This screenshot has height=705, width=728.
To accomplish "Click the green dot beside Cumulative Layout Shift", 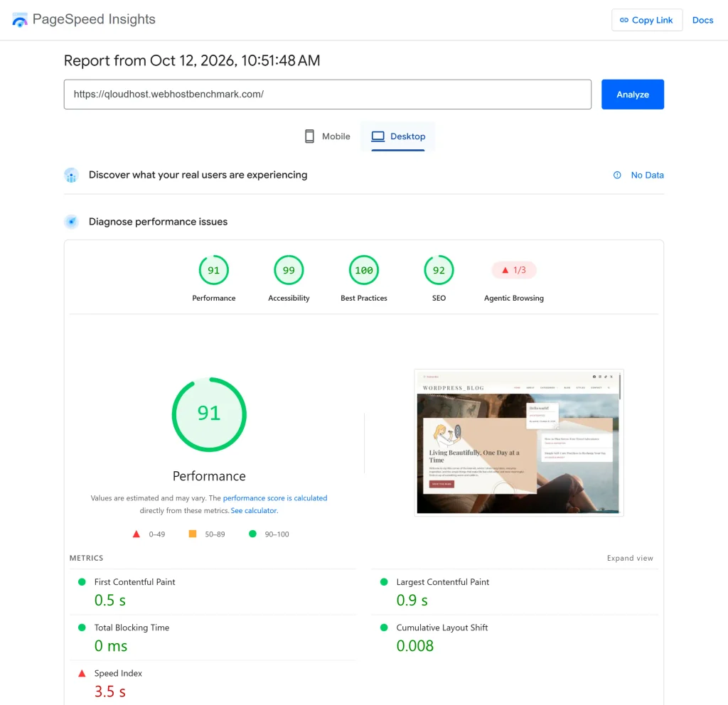I will pos(384,628).
